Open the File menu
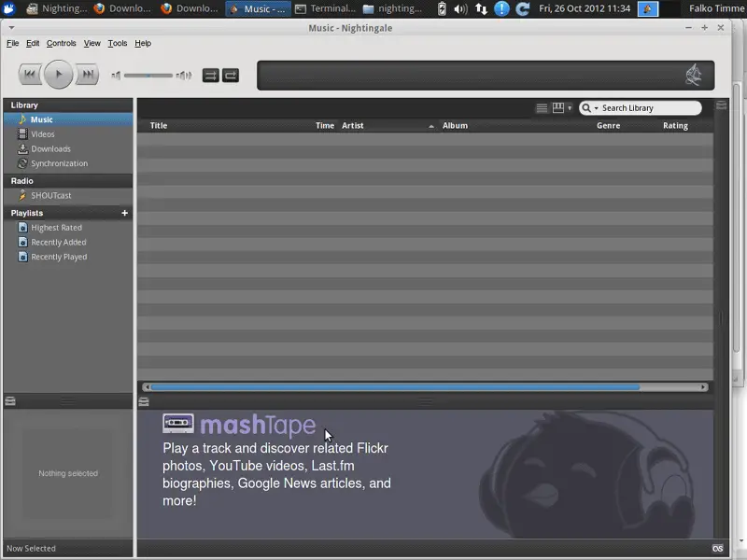 coord(13,43)
